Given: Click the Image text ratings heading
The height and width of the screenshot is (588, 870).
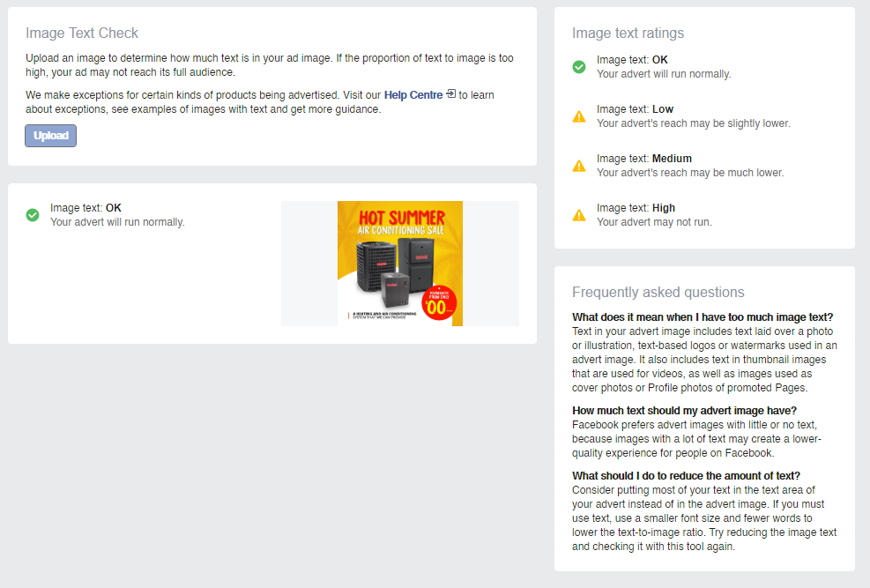Looking at the screenshot, I should (x=628, y=33).
